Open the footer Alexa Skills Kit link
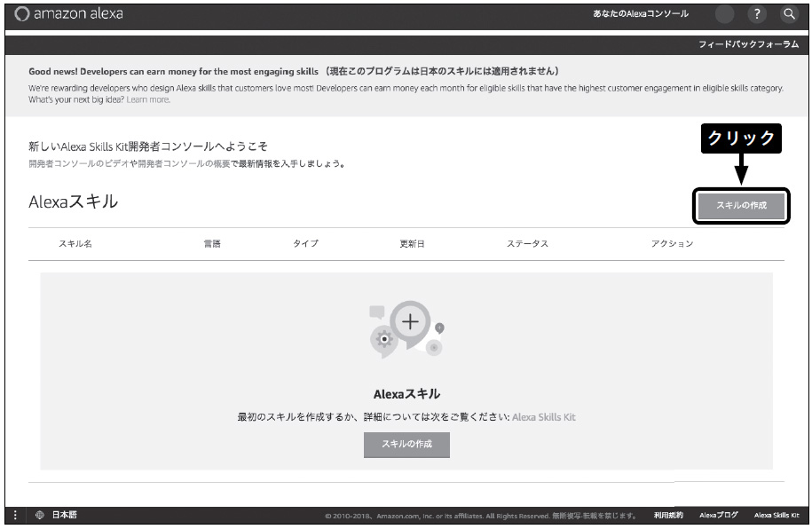Image resolution: width=812 pixels, height=529 pixels. coord(777,515)
